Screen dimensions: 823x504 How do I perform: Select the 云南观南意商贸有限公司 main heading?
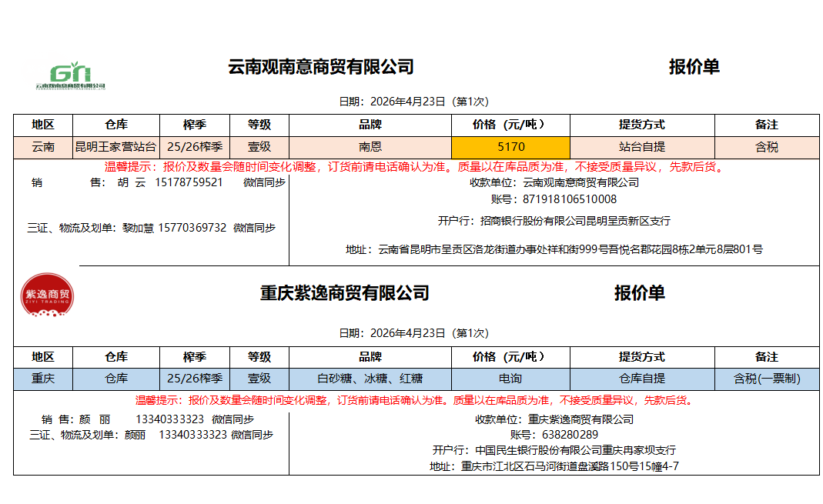[x=321, y=67]
